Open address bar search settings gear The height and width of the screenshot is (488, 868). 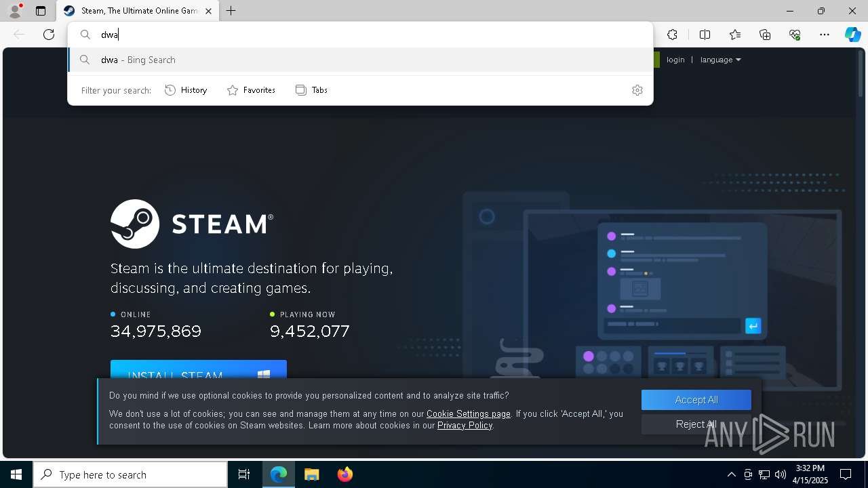(x=637, y=90)
